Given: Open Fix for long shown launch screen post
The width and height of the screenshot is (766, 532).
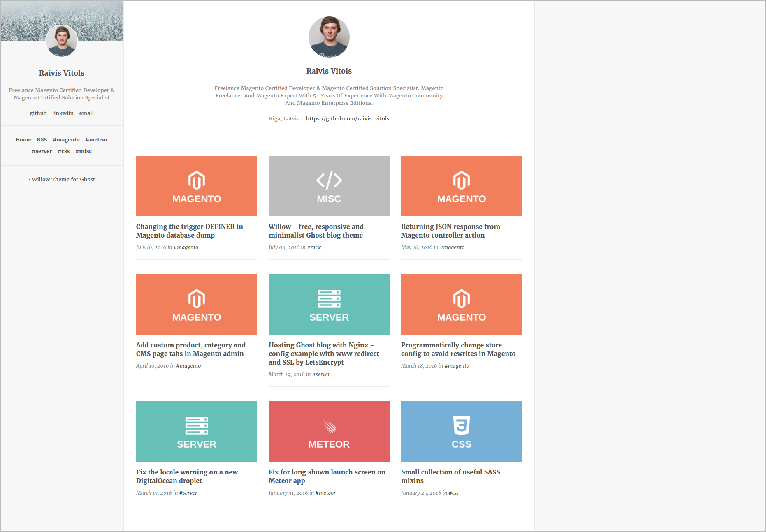Looking at the screenshot, I should click(327, 476).
